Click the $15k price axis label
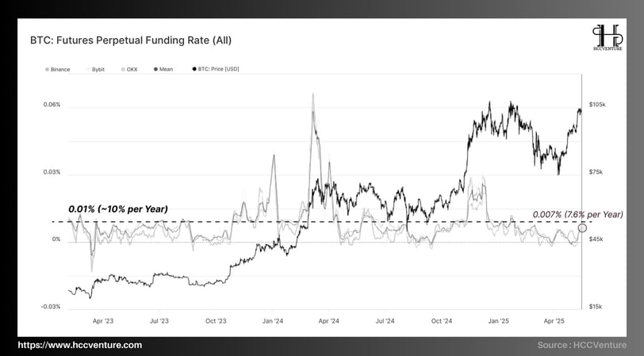 pos(596,307)
